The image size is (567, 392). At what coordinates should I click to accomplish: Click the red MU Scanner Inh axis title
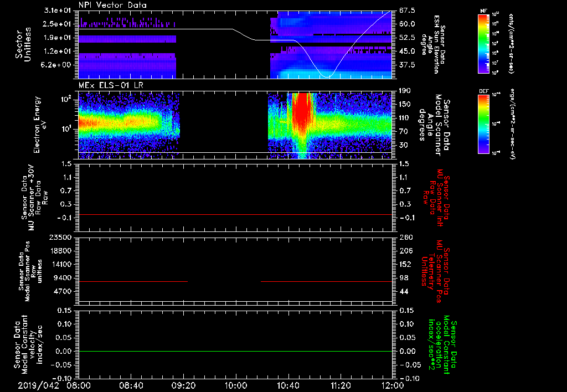(x=436, y=198)
